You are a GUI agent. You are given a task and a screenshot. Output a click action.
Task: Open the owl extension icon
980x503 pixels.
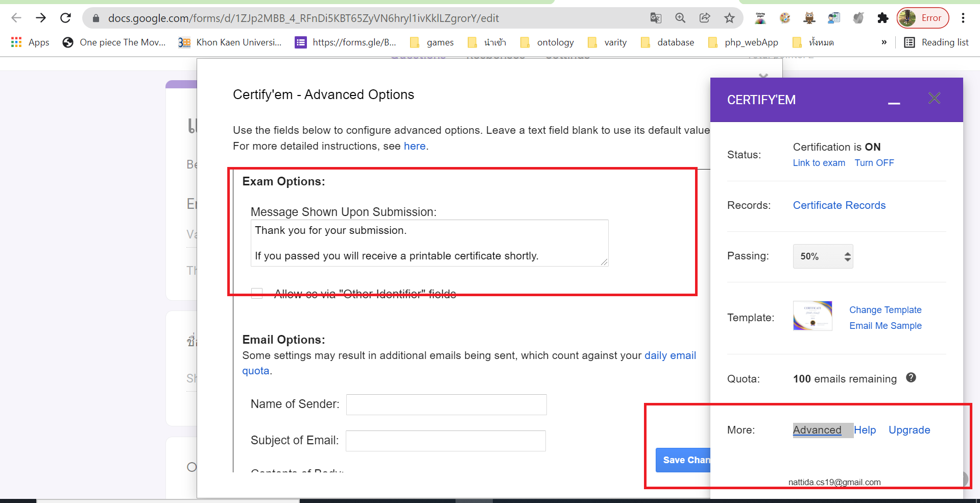[x=809, y=18]
